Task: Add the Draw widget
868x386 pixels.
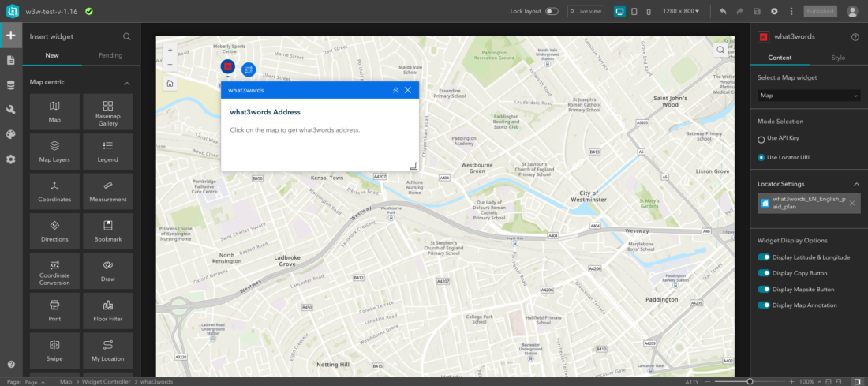Action: (108, 271)
